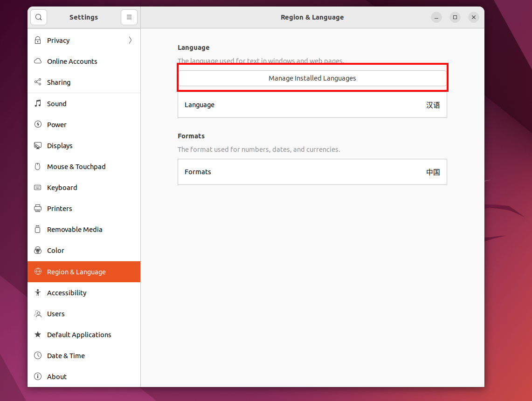
Task: Select Accessibility in the sidebar
Action: (x=84, y=293)
